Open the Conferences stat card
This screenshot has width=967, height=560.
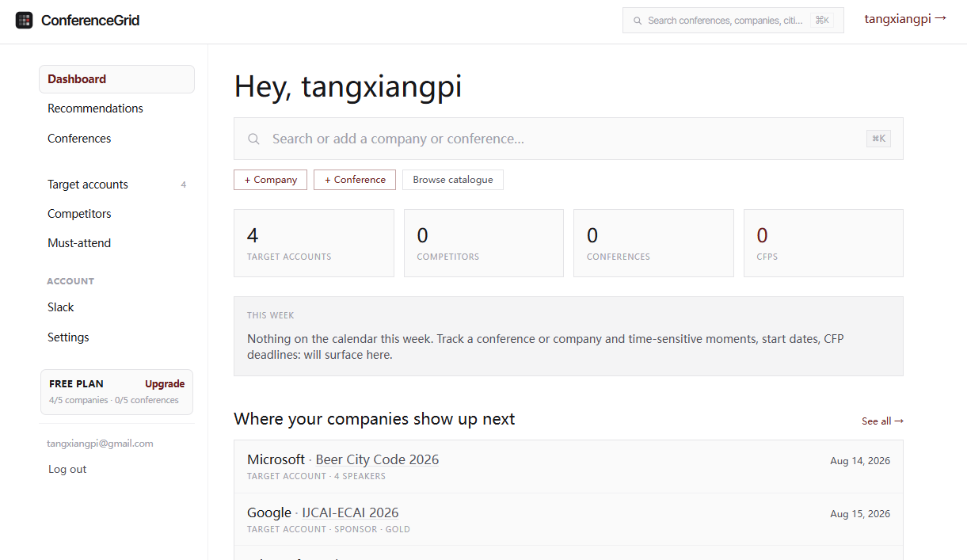pos(653,243)
